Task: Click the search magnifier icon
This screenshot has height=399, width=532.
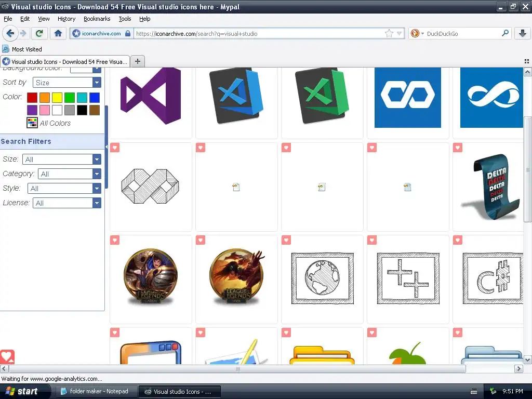Action: pos(505,33)
